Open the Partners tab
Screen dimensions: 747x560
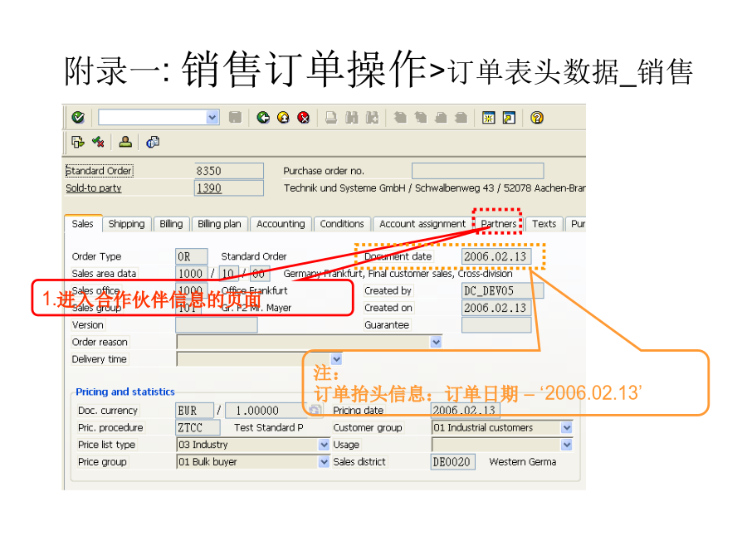498,224
